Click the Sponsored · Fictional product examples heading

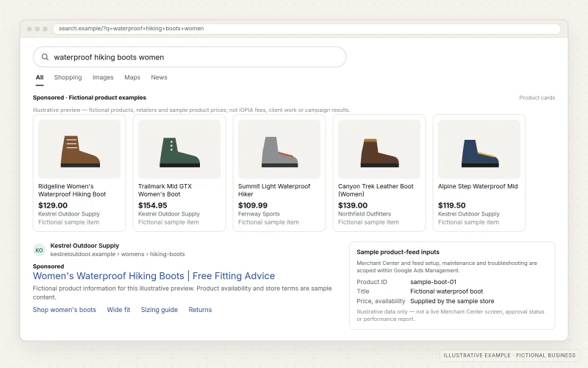[x=89, y=98]
